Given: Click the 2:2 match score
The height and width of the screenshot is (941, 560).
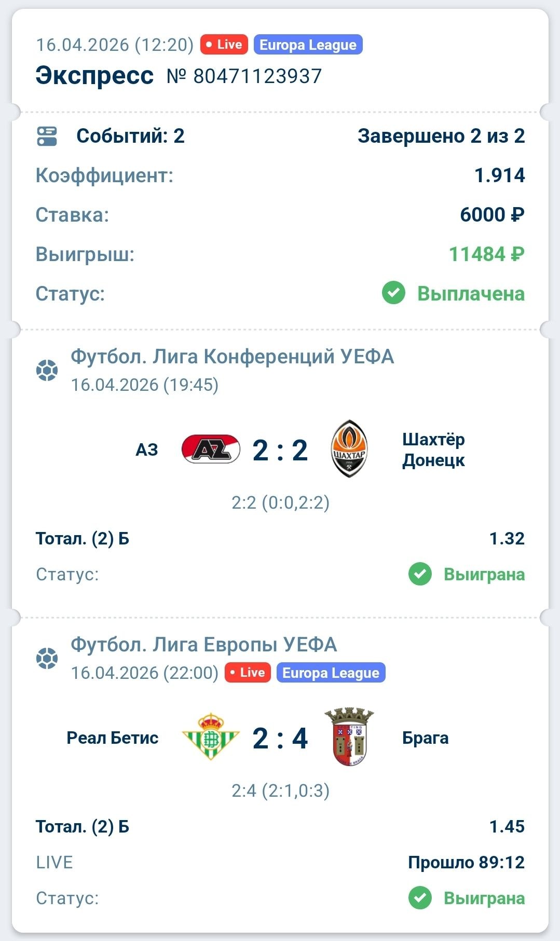Looking at the screenshot, I should point(280,450).
